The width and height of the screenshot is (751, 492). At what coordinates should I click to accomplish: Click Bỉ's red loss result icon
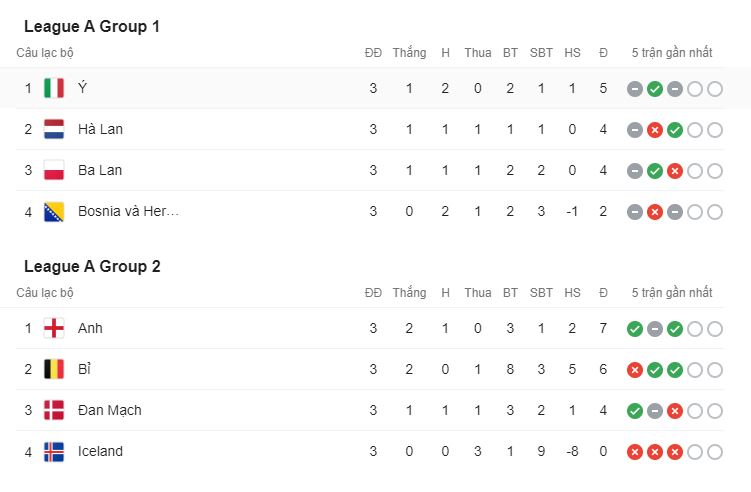(x=635, y=370)
